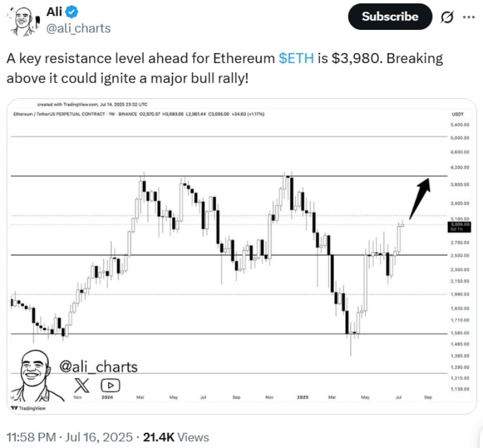Screen dimensions: 483x448
Task: Click the Subscribe button
Action: click(x=390, y=16)
